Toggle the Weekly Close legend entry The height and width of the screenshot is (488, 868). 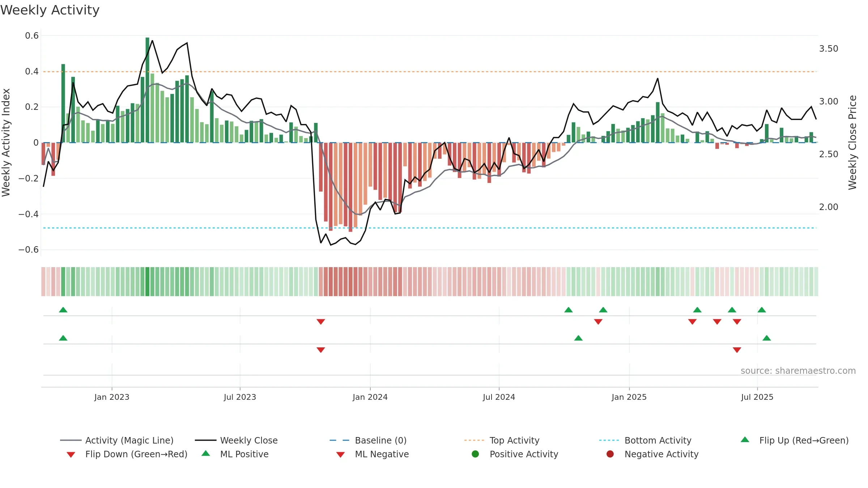(236, 440)
